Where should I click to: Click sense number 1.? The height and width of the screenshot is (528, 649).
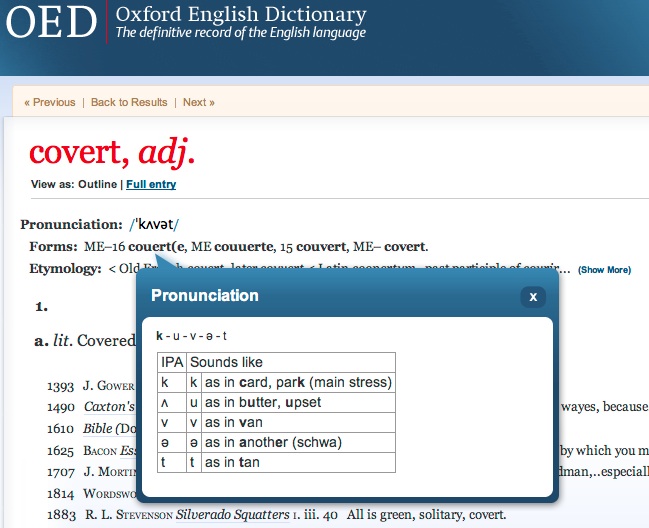pyautogui.click(x=41, y=307)
